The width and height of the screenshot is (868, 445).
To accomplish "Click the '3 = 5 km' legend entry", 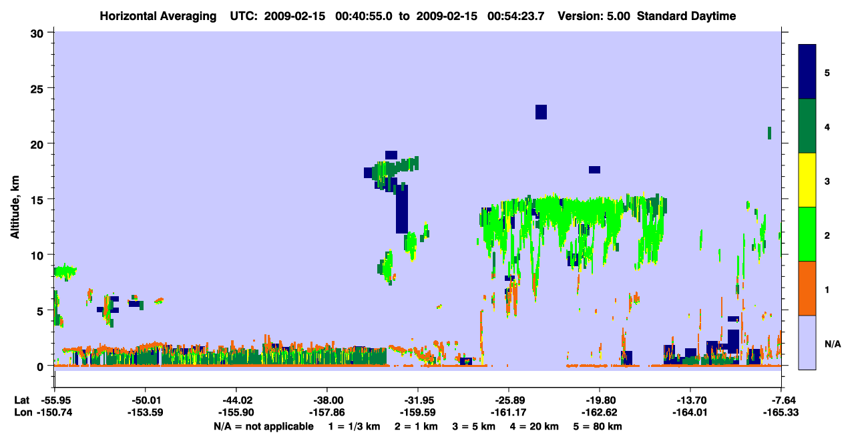I will tap(473, 426).
